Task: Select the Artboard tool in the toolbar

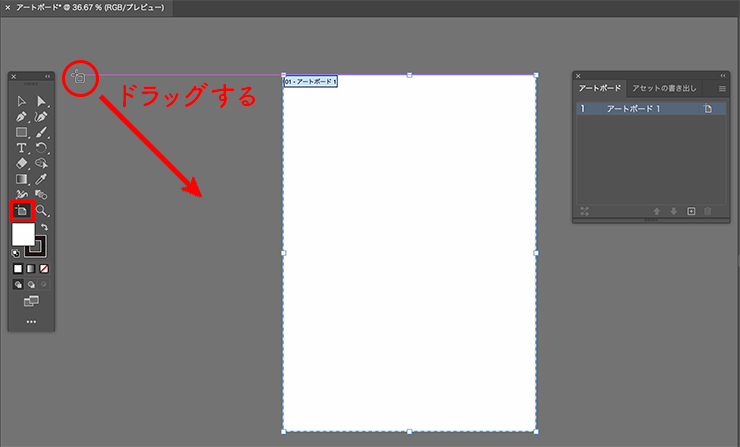Action: (x=22, y=211)
